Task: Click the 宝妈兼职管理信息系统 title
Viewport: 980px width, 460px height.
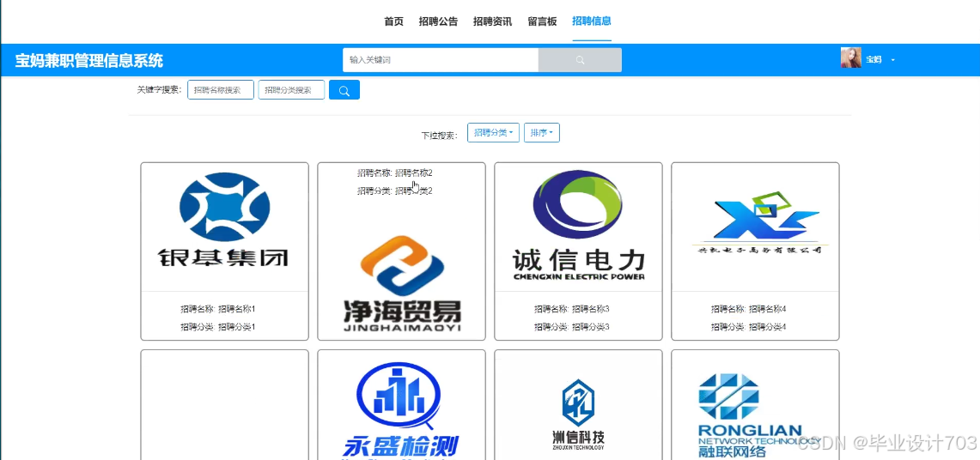Action: pos(88,61)
